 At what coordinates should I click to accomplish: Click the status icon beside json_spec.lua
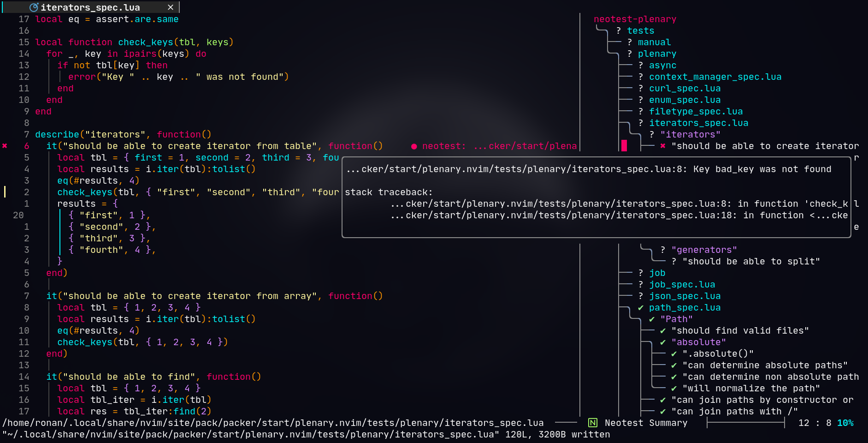(x=641, y=296)
